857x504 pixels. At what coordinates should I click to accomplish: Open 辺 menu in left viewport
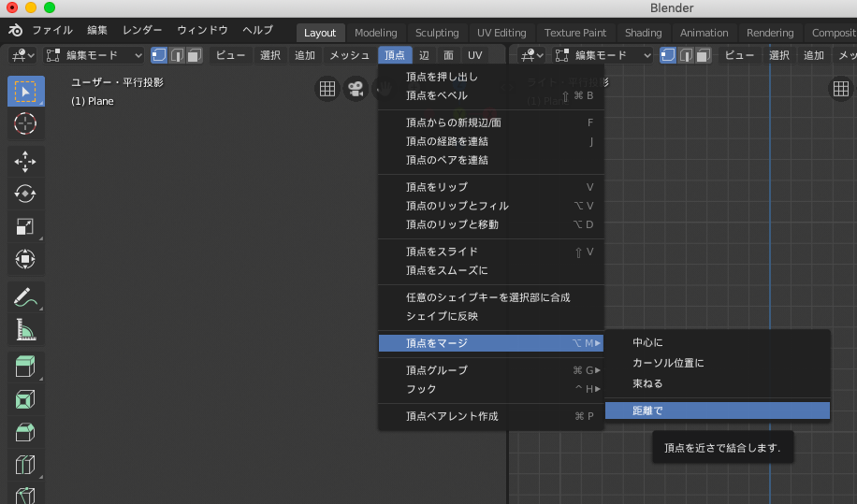click(x=424, y=55)
